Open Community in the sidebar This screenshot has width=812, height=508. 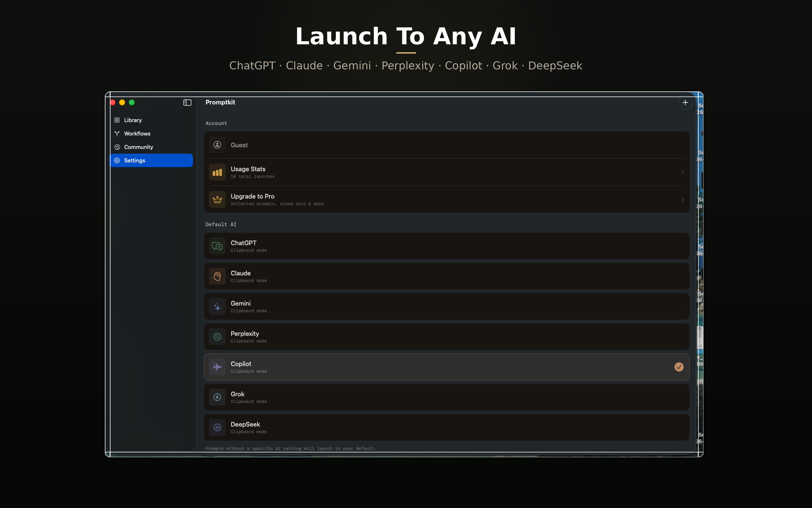tap(151, 147)
